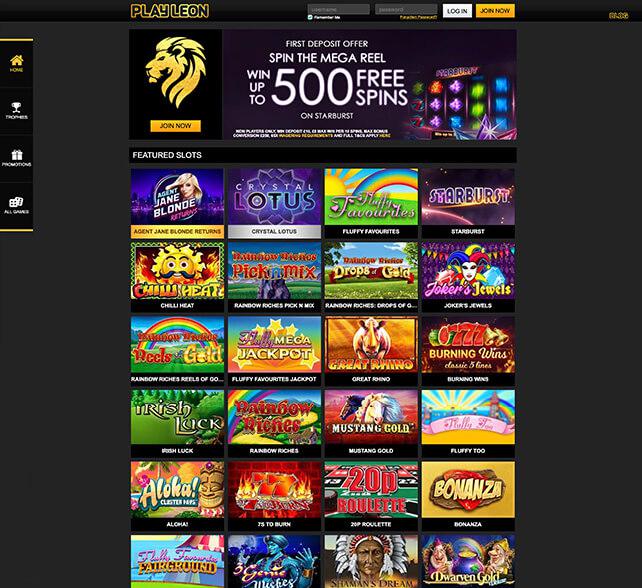This screenshot has height=588, width=642.
Task: Focus the username input field
Action: [x=338, y=9]
